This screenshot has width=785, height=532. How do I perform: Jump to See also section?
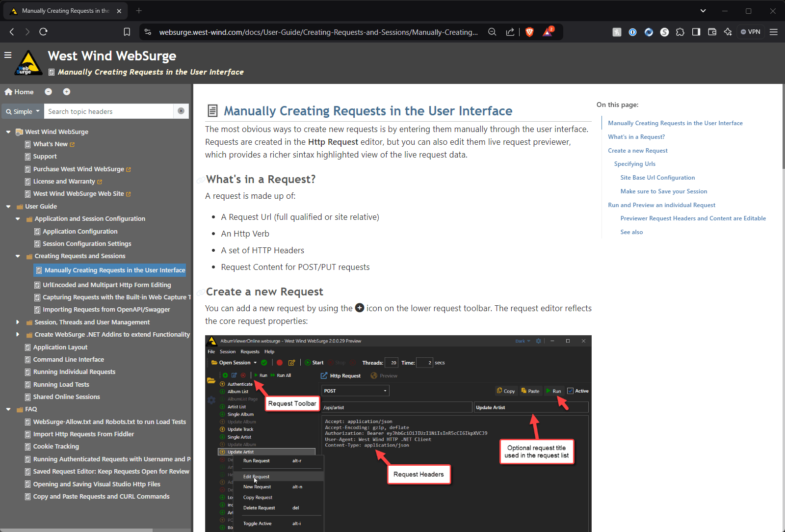631,232
